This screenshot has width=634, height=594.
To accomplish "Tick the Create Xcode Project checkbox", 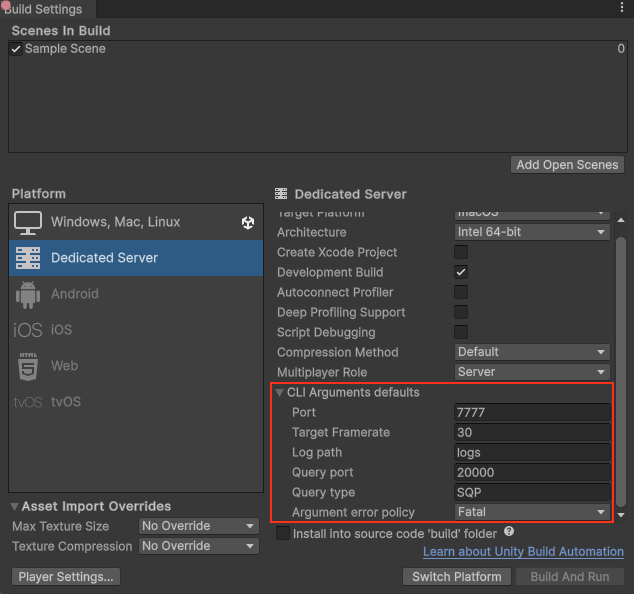I will [461, 252].
